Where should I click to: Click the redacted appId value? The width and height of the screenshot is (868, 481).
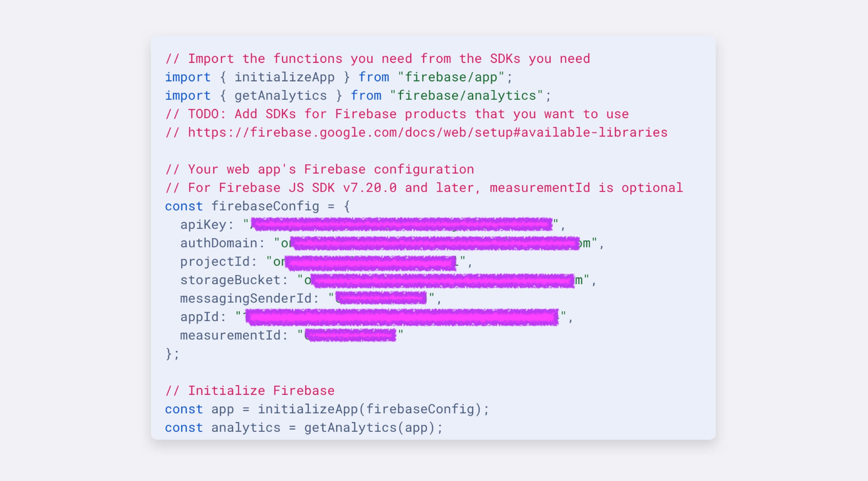(401, 317)
